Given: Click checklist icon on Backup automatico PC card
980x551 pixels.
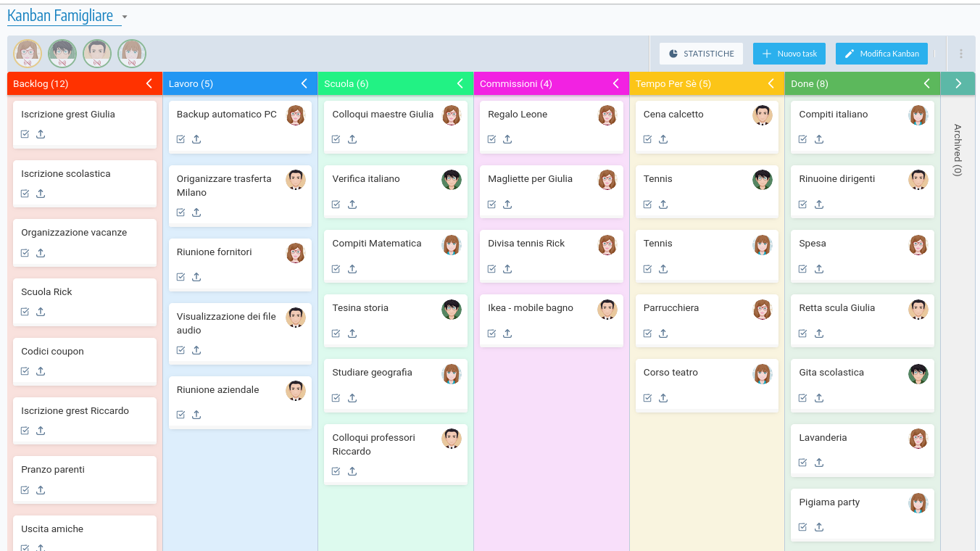Looking at the screenshot, I should coord(180,139).
